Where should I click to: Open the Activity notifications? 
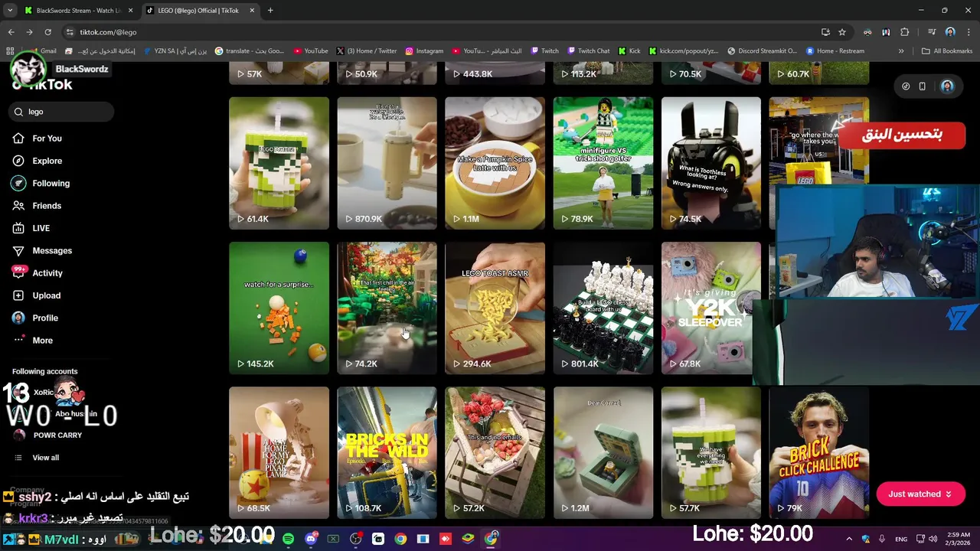47,273
